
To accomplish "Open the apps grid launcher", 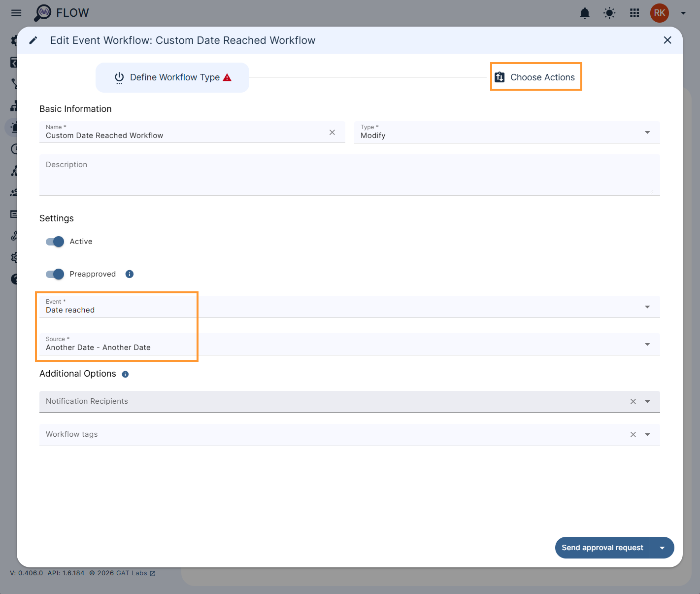I will coord(634,13).
